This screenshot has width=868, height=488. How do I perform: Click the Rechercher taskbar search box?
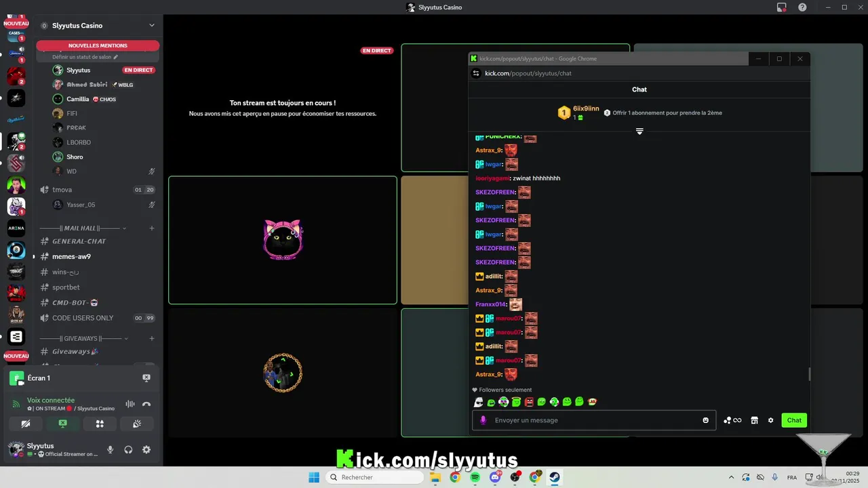pyautogui.click(x=375, y=477)
